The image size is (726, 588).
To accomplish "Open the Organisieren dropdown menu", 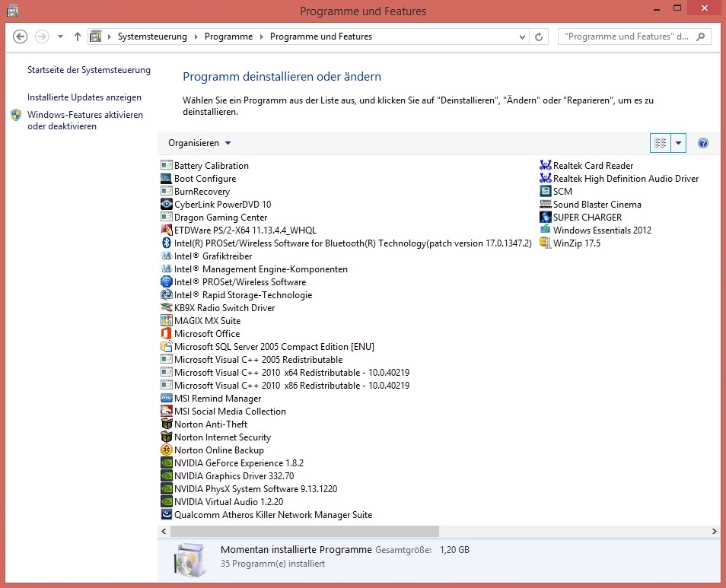I will tap(199, 143).
